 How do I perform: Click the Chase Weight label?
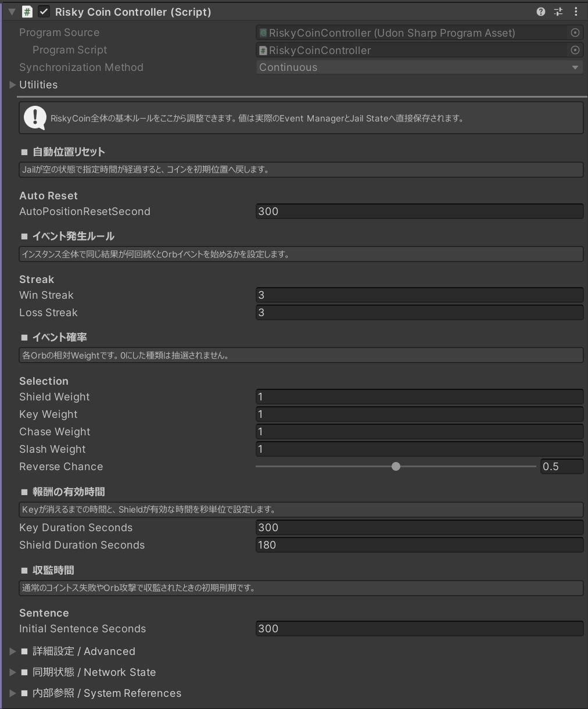[x=55, y=432]
